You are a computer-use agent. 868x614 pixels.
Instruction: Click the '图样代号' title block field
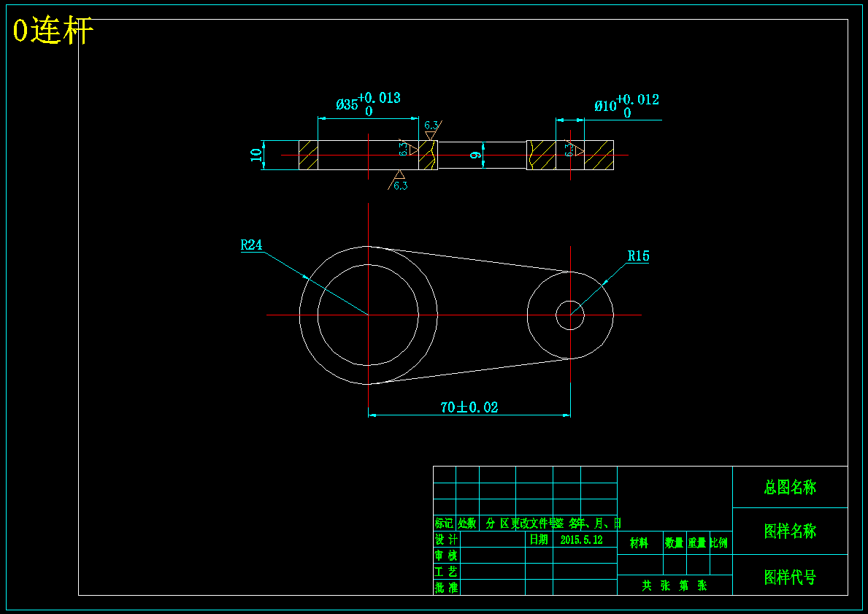click(x=790, y=577)
